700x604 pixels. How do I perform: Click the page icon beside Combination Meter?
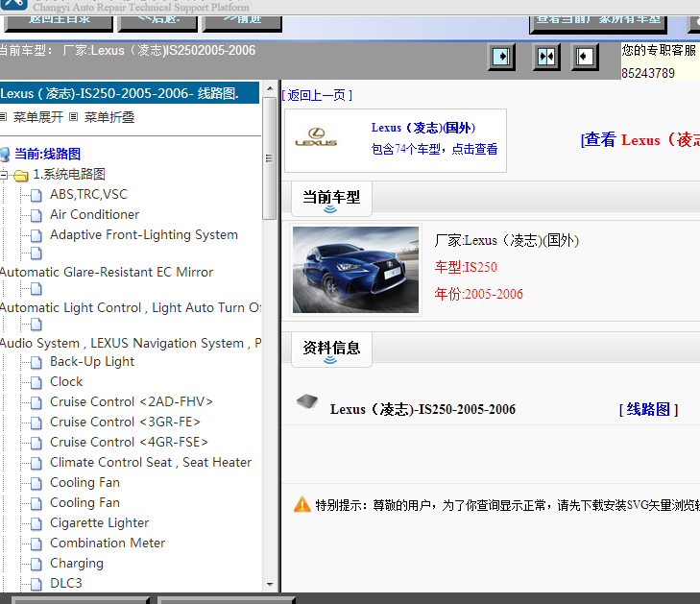pos(36,544)
